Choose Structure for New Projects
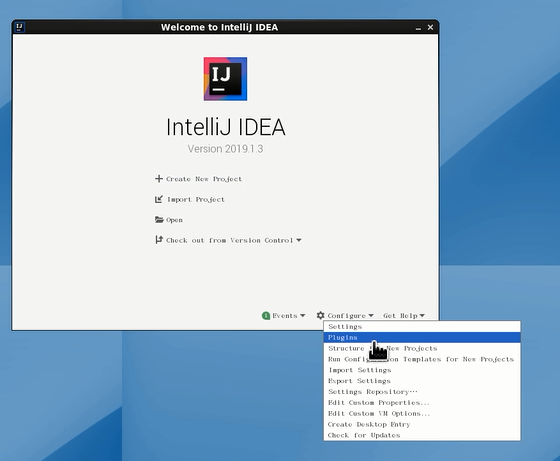This screenshot has height=461, width=560. coord(422,348)
